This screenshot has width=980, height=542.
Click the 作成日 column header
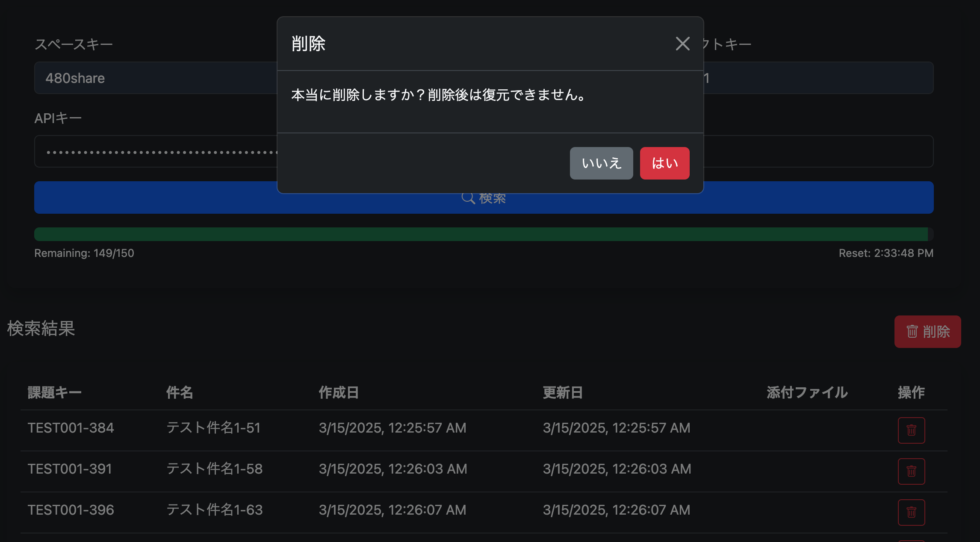click(339, 392)
